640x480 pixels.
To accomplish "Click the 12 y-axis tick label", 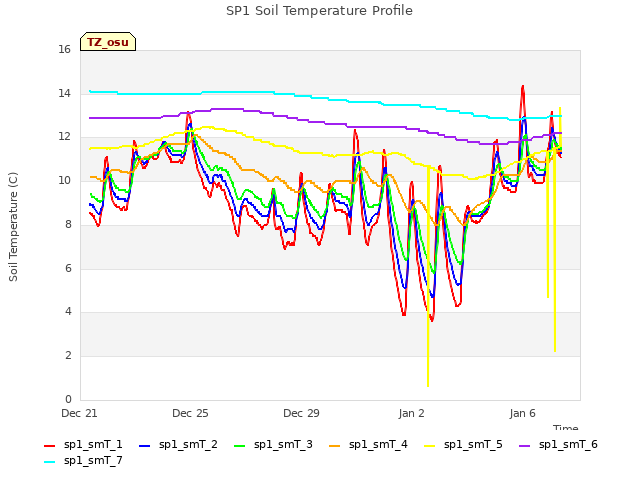I will click(64, 137).
